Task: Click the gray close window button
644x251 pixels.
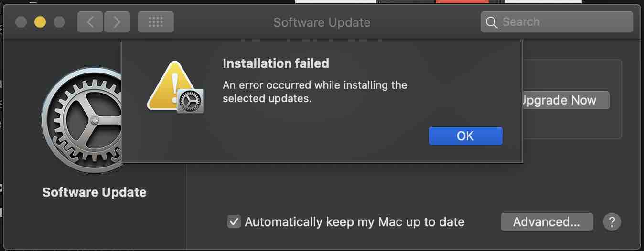Action: 21,22
